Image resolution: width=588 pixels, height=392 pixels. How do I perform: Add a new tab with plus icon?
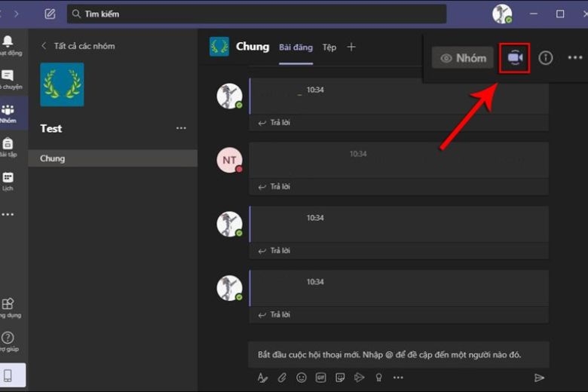[351, 47]
